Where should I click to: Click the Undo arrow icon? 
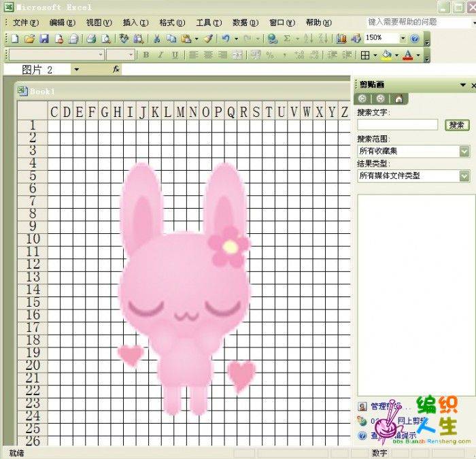[226, 39]
